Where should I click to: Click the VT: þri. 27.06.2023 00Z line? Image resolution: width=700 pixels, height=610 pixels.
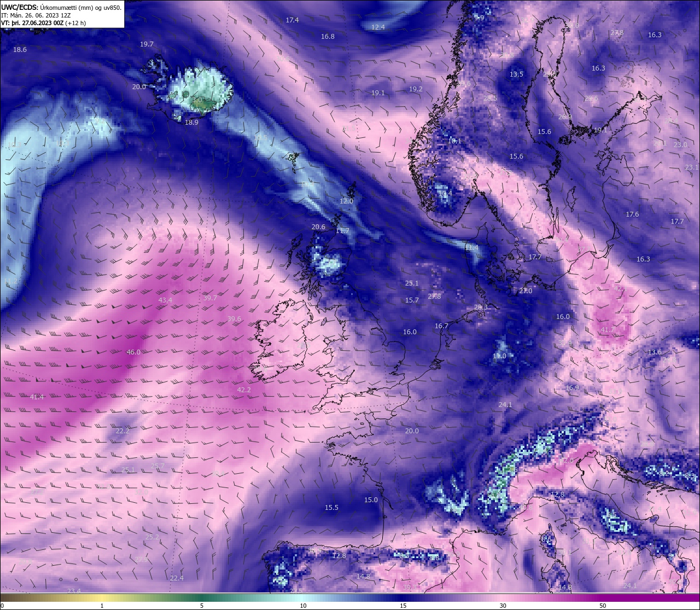[x=43, y=23]
